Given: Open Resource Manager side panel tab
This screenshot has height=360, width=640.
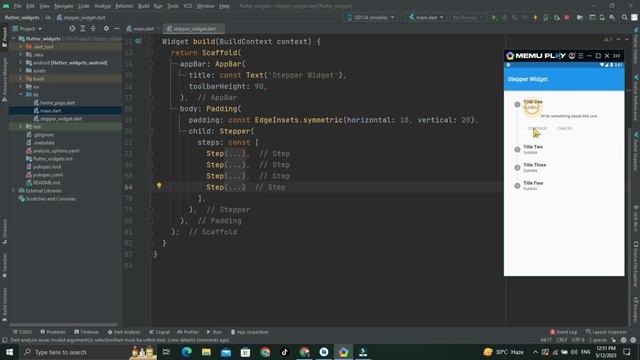Looking at the screenshot, I should point(4,79).
